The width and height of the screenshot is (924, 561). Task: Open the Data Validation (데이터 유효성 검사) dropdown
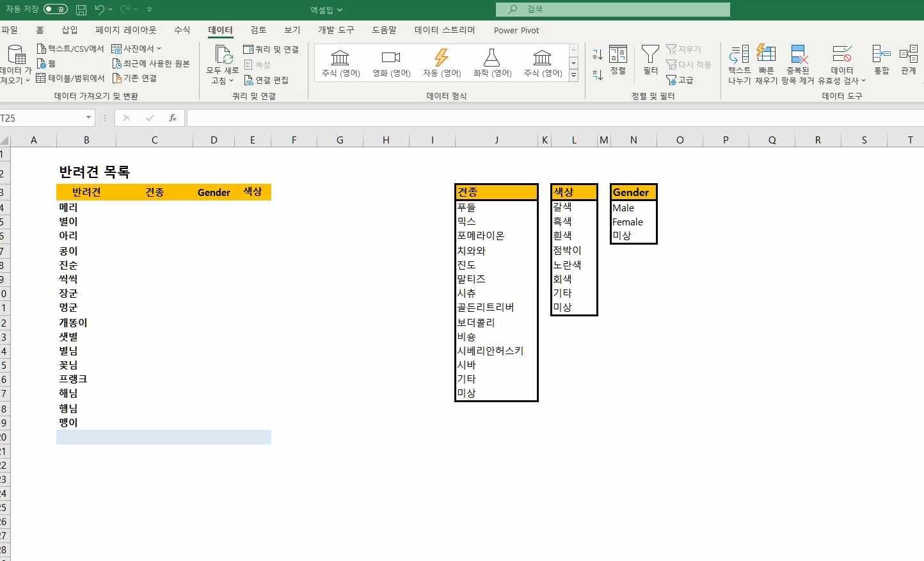(x=841, y=65)
